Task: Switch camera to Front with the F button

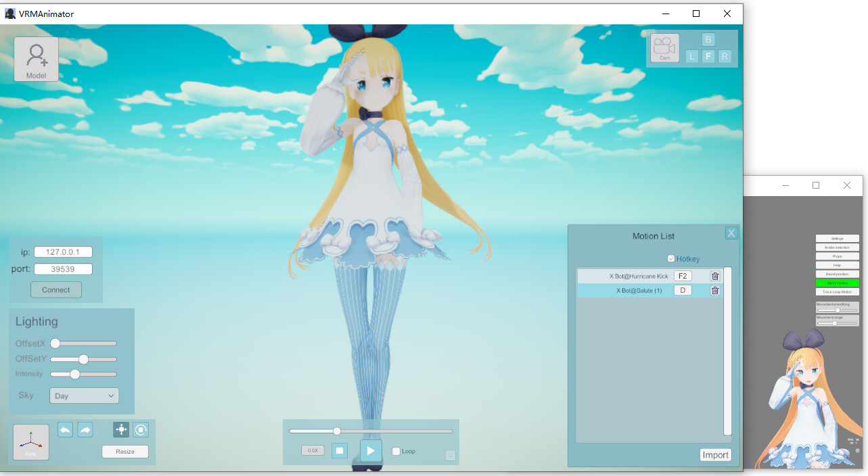Action: pyautogui.click(x=708, y=57)
